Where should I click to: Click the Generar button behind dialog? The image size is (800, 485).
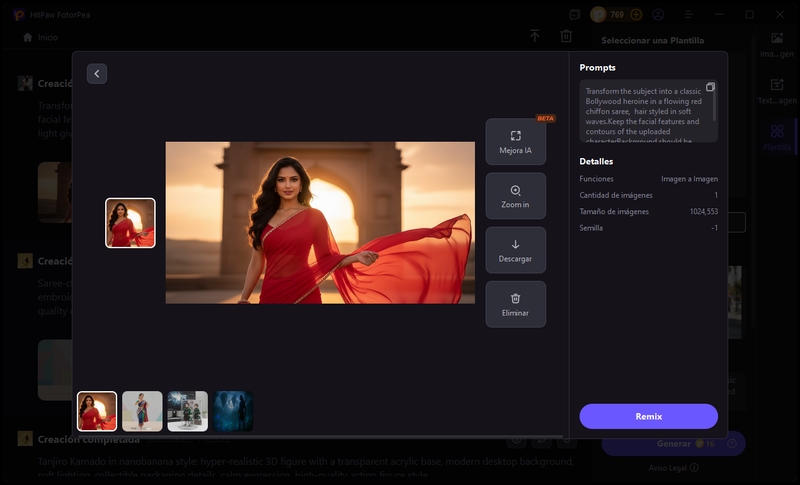coord(673,444)
